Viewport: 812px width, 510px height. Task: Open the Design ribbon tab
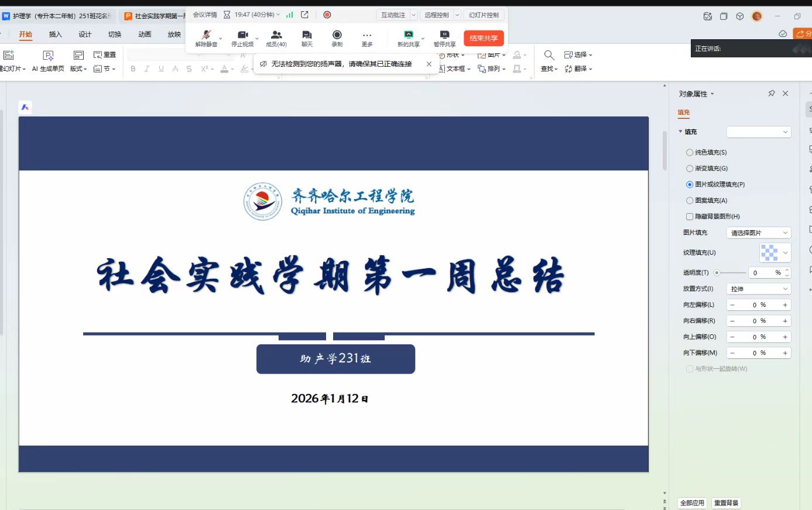click(85, 35)
